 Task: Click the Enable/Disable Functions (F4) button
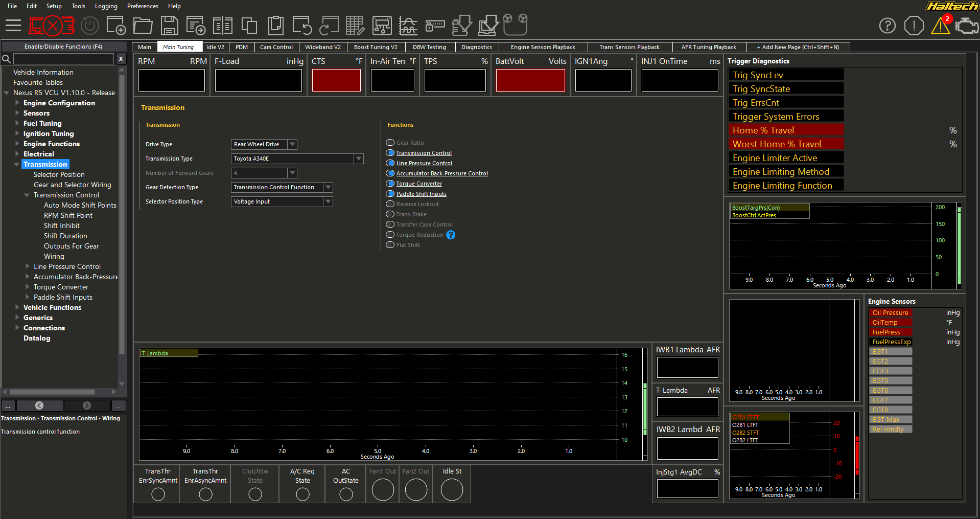tap(63, 47)
